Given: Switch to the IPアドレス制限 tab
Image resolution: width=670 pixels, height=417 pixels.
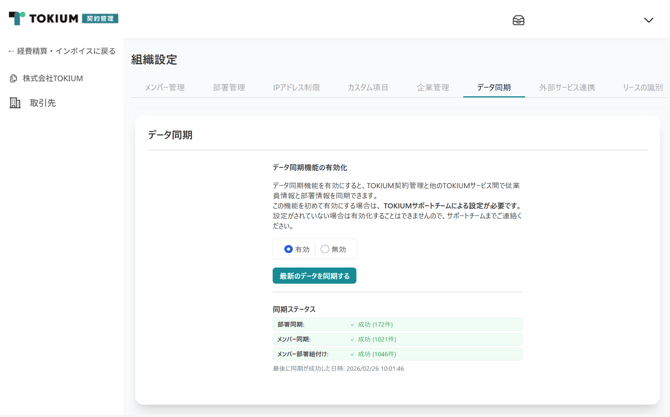Looking at the screenshot, I should tap(297, 88).
